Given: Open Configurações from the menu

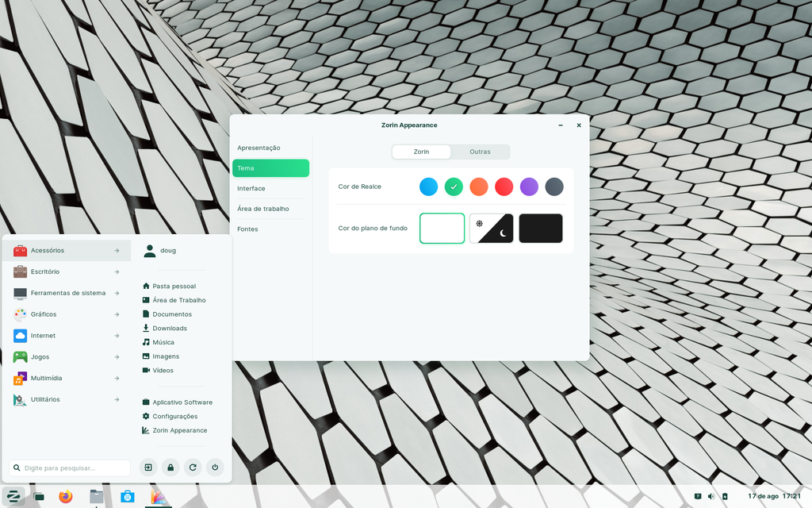Looking at the screenshot, I should (170, 416).
